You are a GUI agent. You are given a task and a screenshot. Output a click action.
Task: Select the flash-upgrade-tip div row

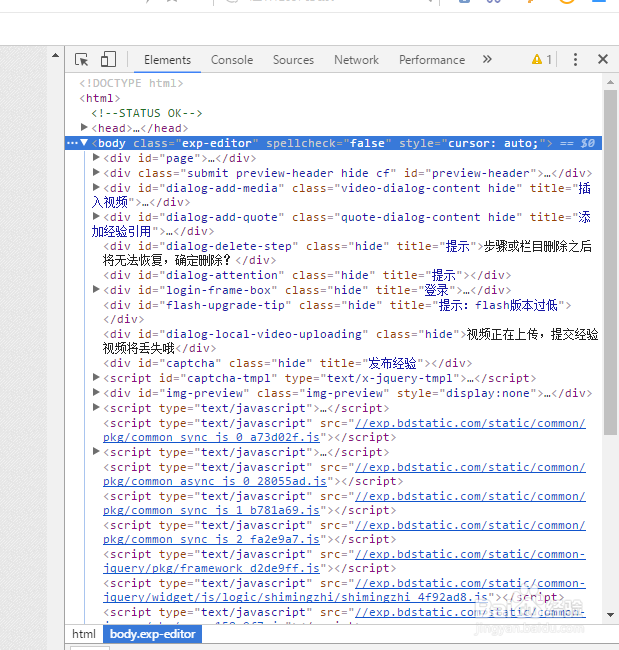[337, 312]
